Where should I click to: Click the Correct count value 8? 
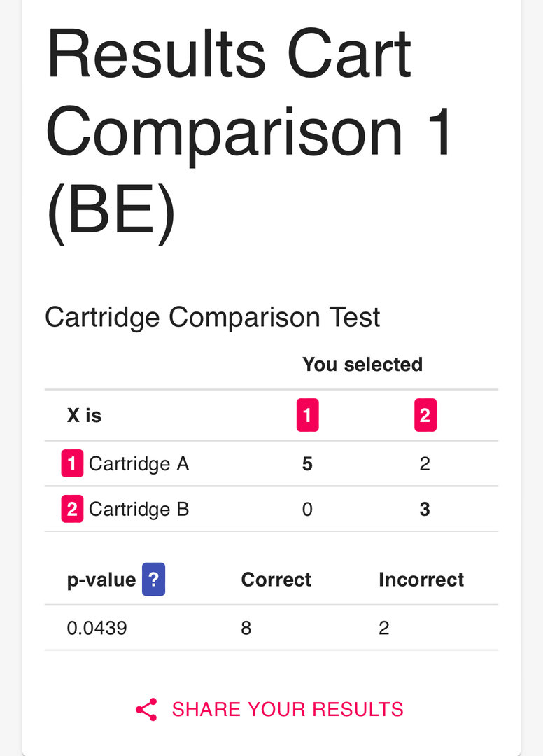coord(246,628)
